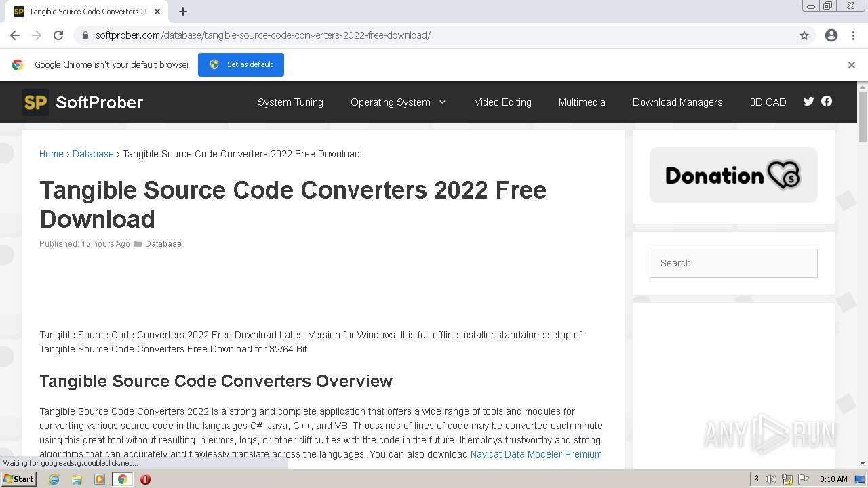Open the Chrome three-dot menu

coord(853,35)
